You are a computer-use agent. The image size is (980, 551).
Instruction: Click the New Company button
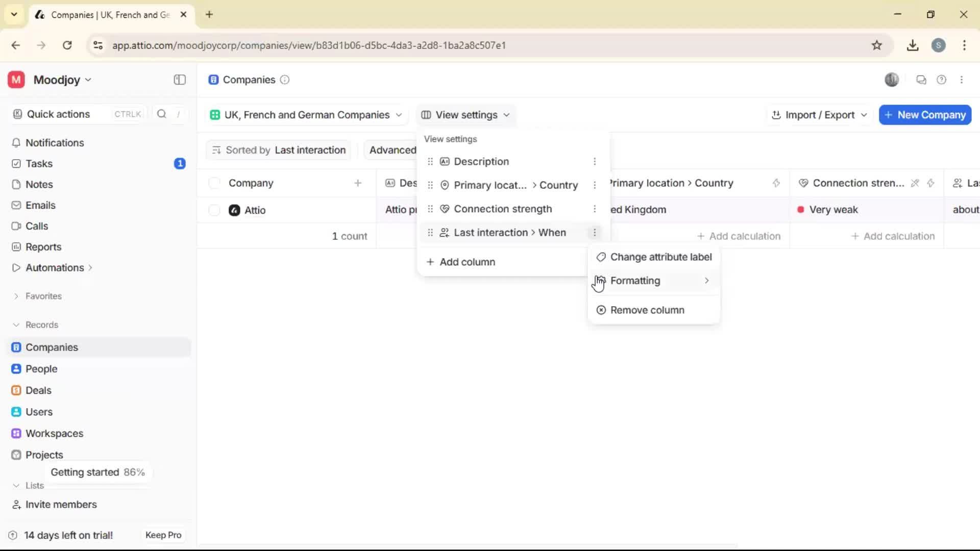(924, 115)
